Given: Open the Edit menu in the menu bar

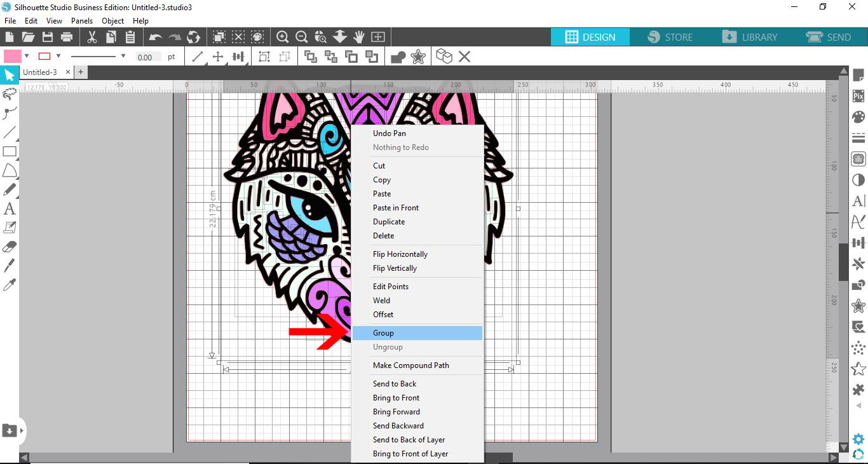Looking at the screenshot, I should (x=31, y=21).
